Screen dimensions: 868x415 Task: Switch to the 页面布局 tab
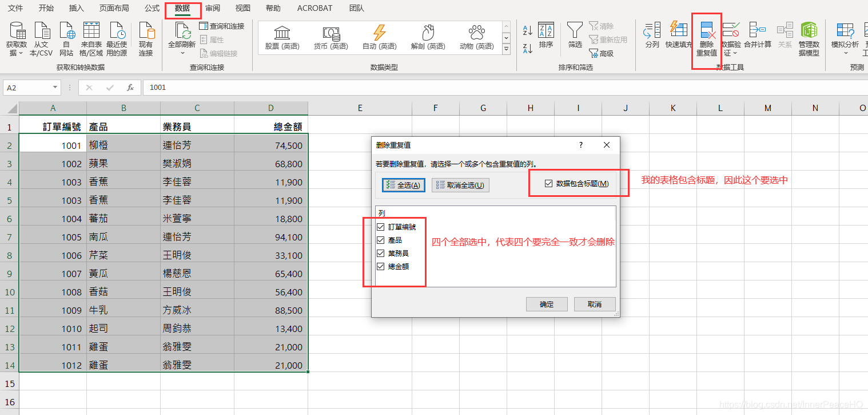114,9
